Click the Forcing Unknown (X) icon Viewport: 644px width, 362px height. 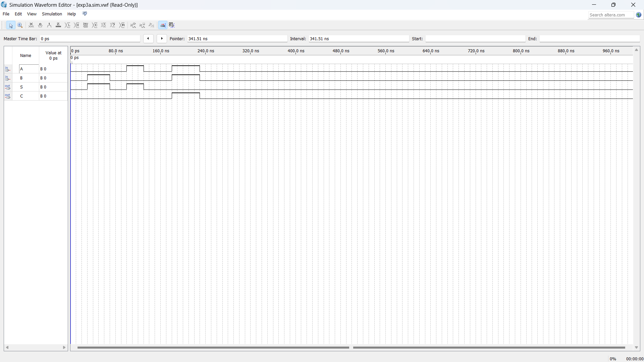point(31,25)
